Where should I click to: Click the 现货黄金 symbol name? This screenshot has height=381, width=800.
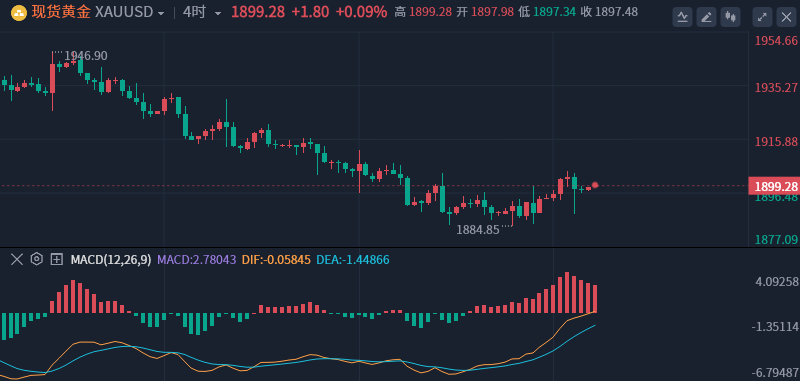(x=61, y=12)
